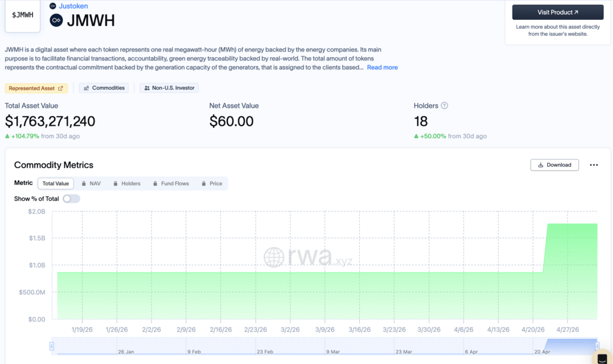The height and width of the screenshot is (364, 613).
Task: Open Visit Product button
Action: pos(557,12)
